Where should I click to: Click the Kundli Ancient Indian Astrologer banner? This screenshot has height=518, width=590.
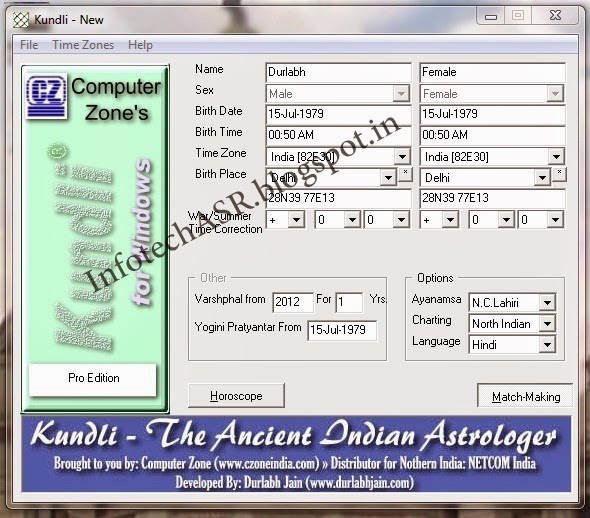point(296,454)
